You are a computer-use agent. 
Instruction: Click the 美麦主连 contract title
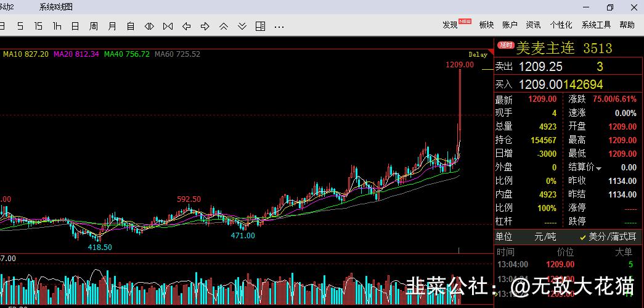click(x=545, y=48)
